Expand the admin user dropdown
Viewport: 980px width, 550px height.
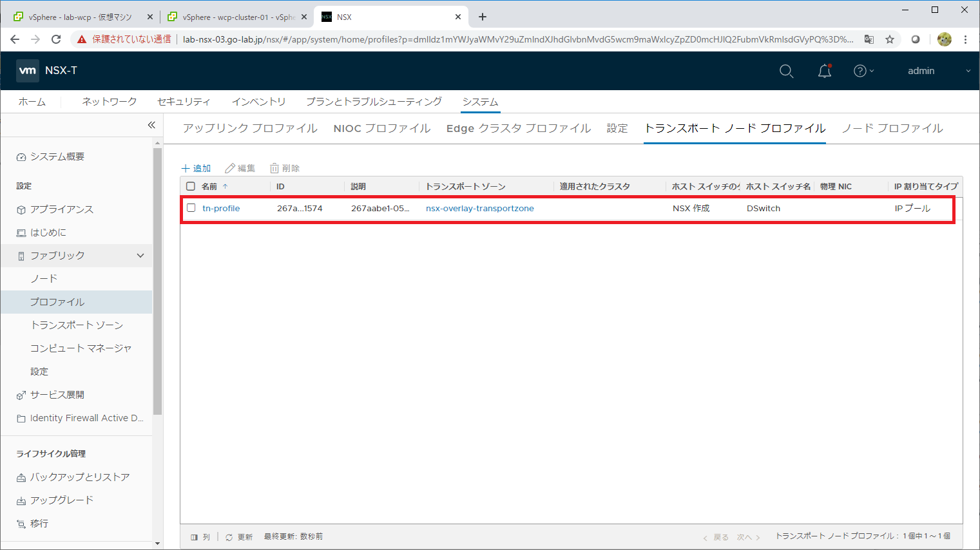pyautogui.click(x=939, y=71)
